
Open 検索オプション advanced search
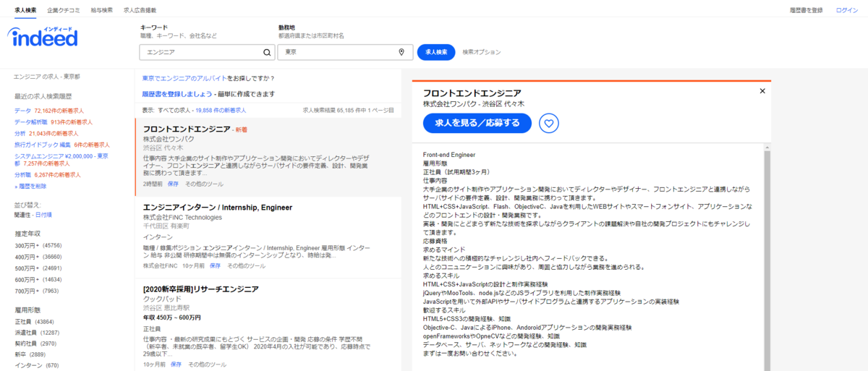click(x=481, y=52)
